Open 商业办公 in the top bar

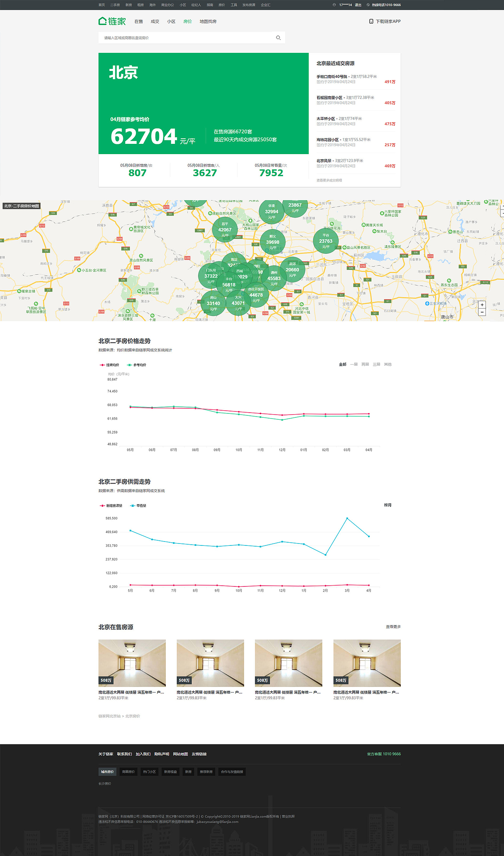167,5
